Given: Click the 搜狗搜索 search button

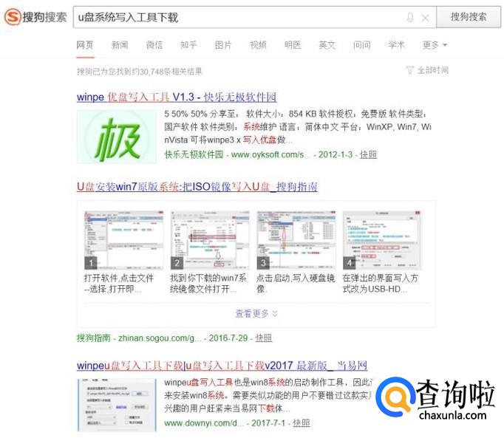Looking at the screenshot, I should (469, 17).
